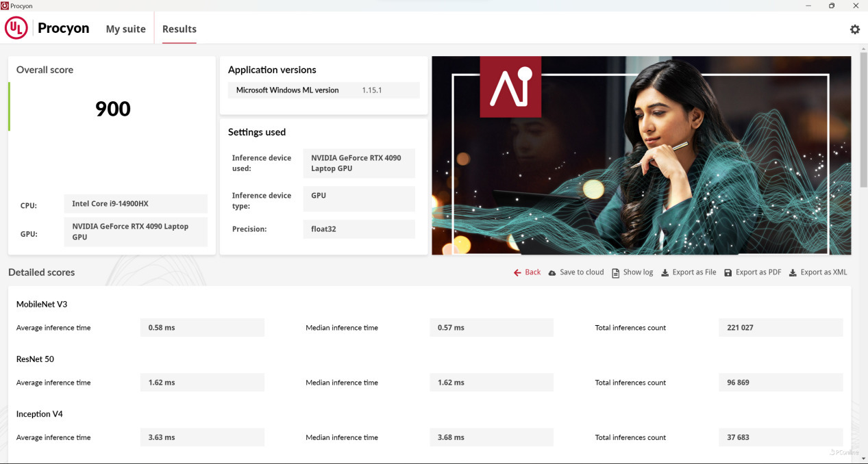Screen dimensions: 868x464
Task: Click the Export as XML download icon
Action: 793,272
